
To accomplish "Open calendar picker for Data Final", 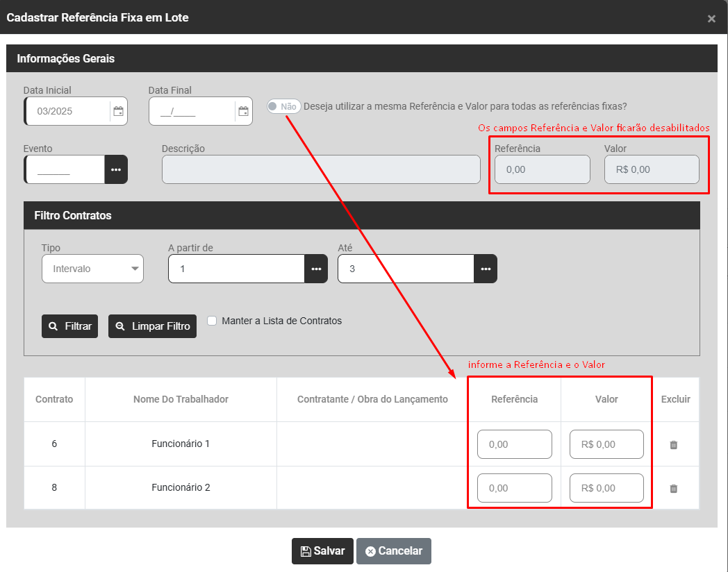I will tap(243, 111).
